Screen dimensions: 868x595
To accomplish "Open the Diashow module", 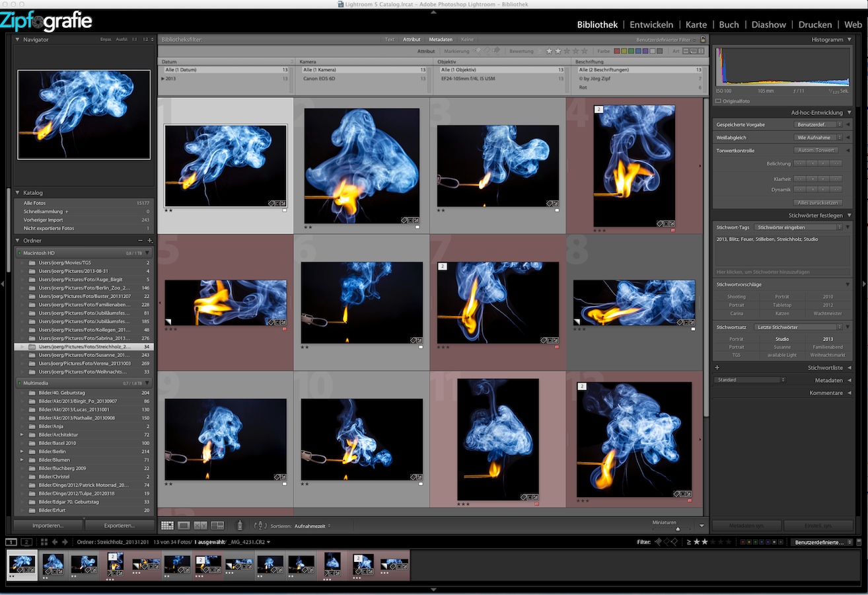I will (x=769, y=24).
